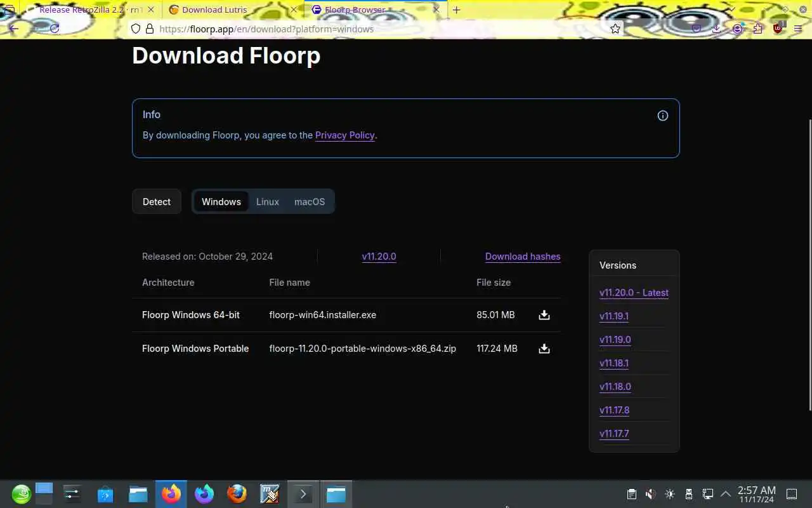Viewport: 812px width, 508px height.
Task: Open the virtual desktop pager
Action: tap(44, 494)
